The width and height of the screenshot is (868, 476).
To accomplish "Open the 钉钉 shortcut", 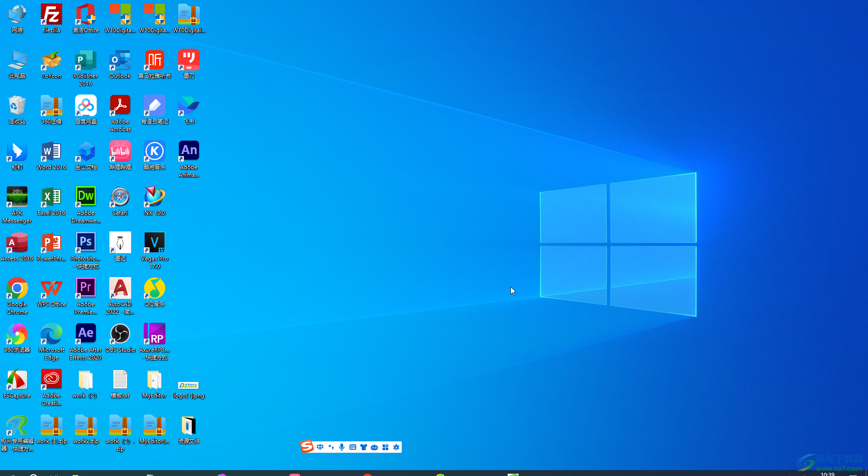I will 17,156.
